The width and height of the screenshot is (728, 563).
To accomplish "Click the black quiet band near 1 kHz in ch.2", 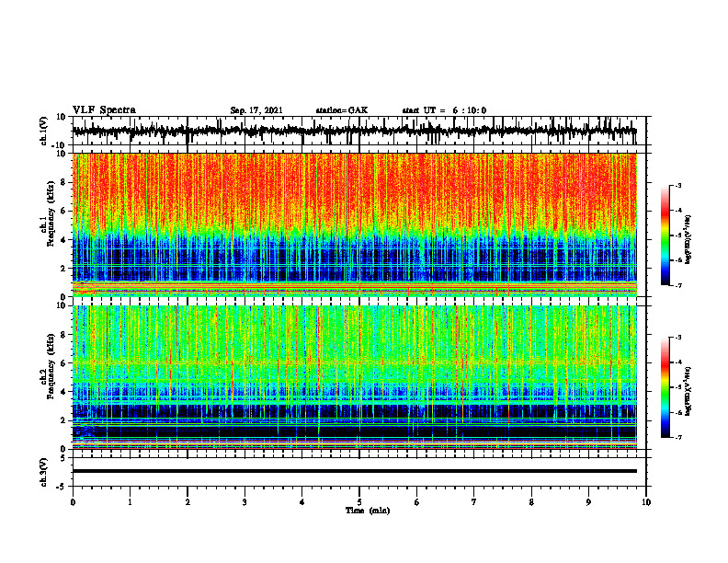I will [354, 432].
